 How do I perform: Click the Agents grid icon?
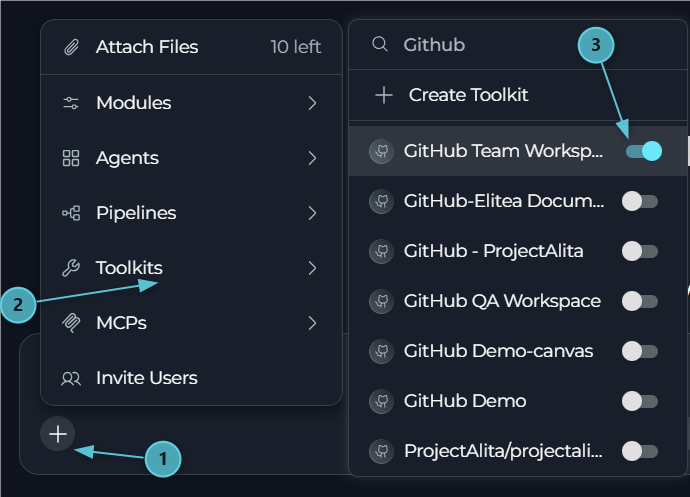[71, 158]
